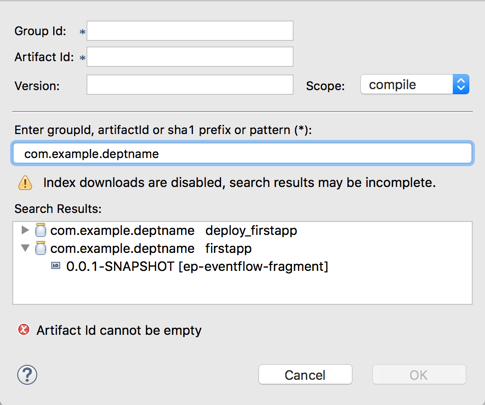Select the 0.0.1-SNAPSHOT [ep-eventflow-fragment] entry

(197, 266)
